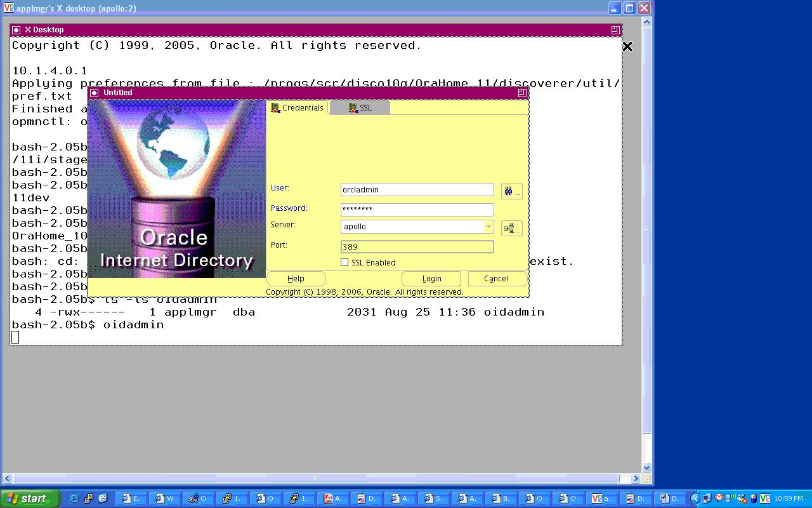Image resolution: width=812 pixels, height=508 pixels.
Task: Click the Login button
Action: (x=431, y=279)
